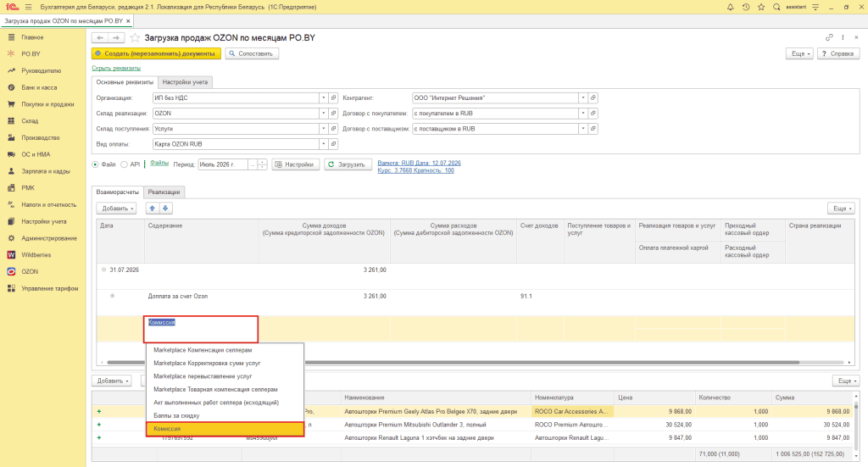Click Период field Июль 2026 г.
868x467 pixels.
pyautogui.click(x=223, y=164)
